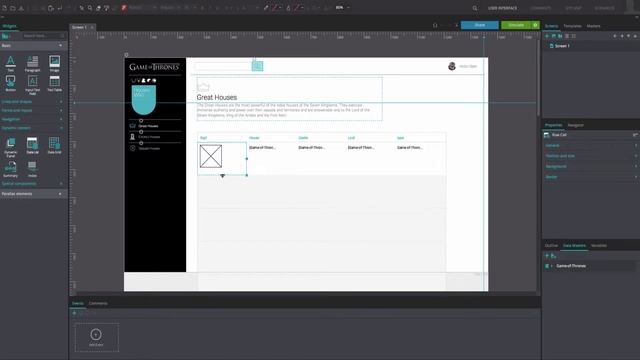Expand the Parallax elements section

point(60,194)
